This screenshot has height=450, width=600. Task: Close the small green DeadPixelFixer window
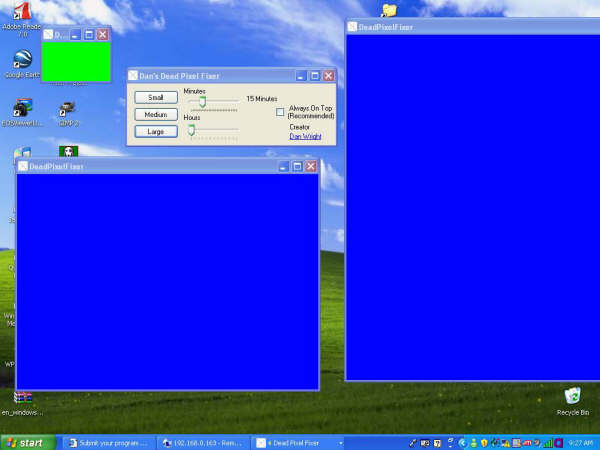point(103,35)
